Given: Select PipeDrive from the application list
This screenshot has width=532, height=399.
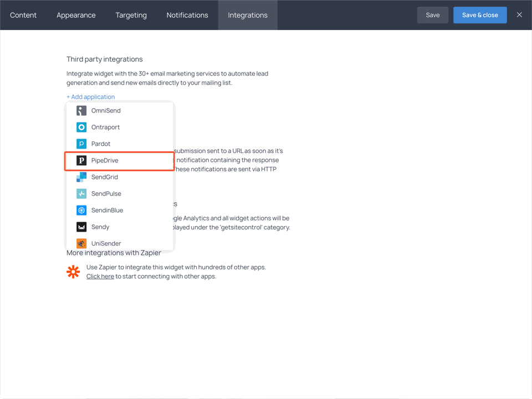Looking at the screenshot, I should coord(105,160).
